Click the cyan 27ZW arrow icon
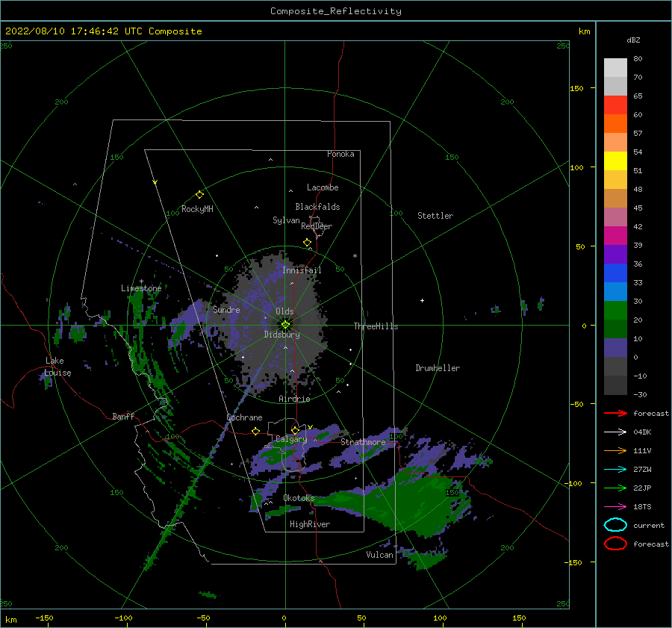This screenshot has width=672, height=628. [615, 470]
